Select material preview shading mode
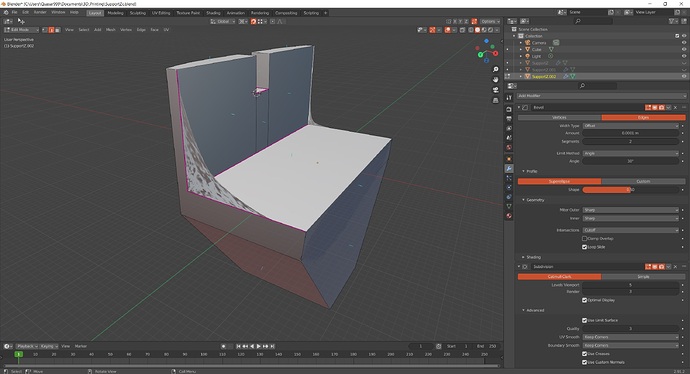This screenshot has width=690, height=374. (x=484, y=30)
